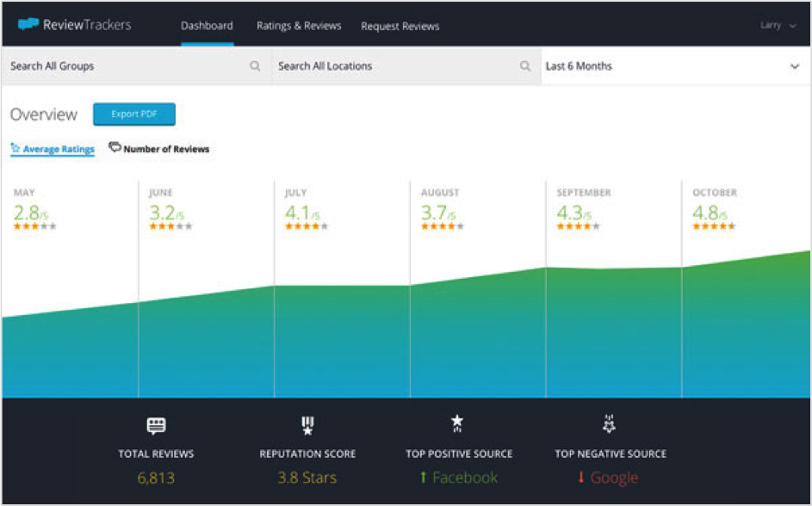Click the Export PDF button
Screen dimensions: 812x506
click(x=134, y=114)
